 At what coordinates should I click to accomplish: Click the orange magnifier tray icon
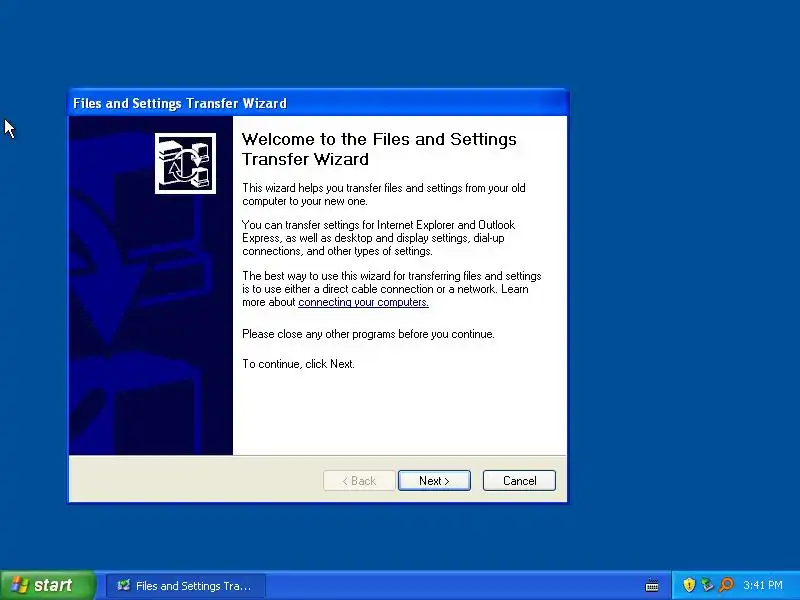726,585
